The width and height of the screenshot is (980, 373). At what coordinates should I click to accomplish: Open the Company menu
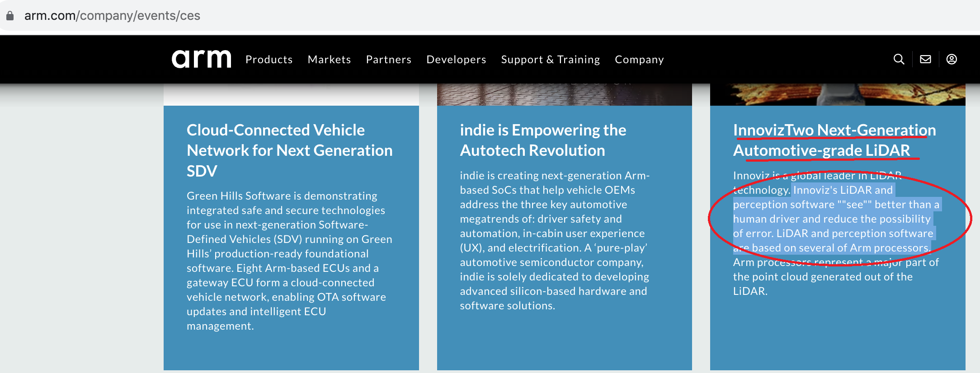pos(639,60)
